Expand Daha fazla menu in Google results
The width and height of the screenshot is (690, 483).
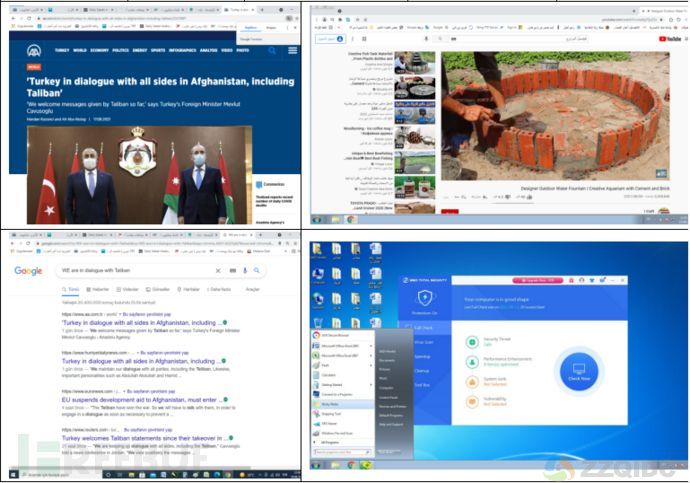click(x=219, y=289)
